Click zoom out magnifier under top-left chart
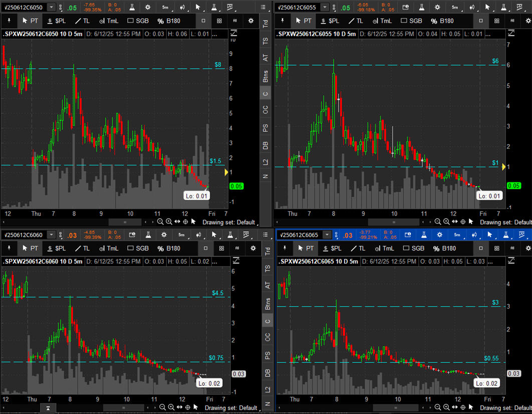Viewport: 532px width, 414px height. coord(160,222)
